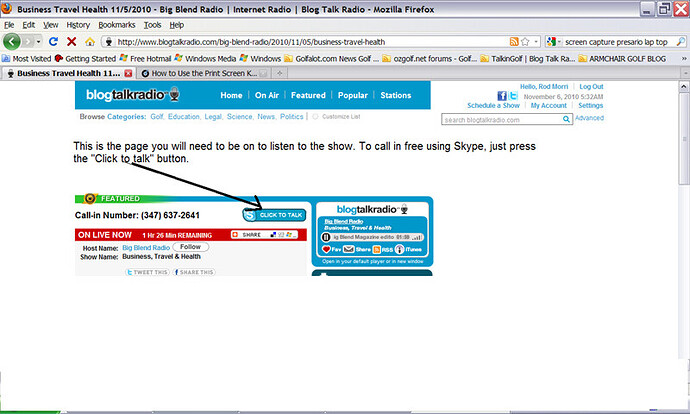
Task: Follow Big Blend Radio host
Action: (191, 247)
